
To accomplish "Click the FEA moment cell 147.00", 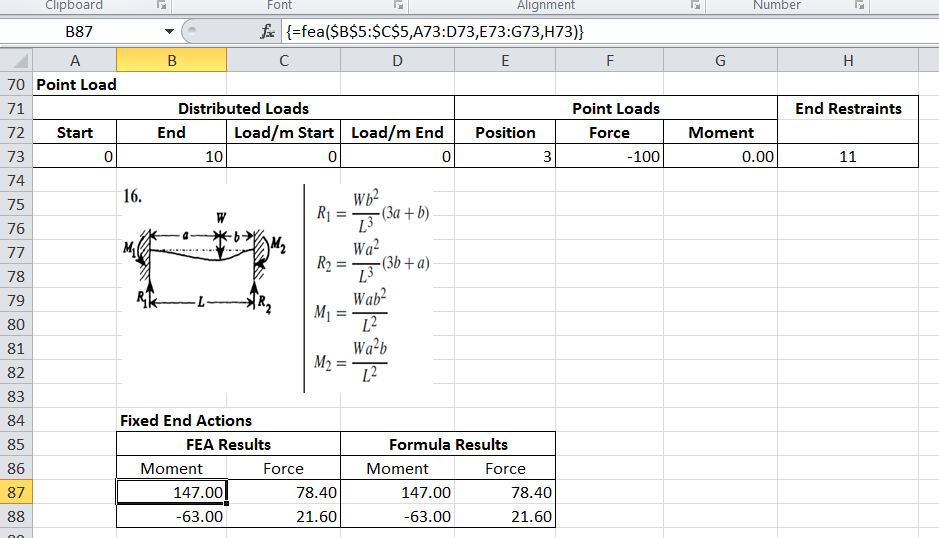I will tap(171, 493).
